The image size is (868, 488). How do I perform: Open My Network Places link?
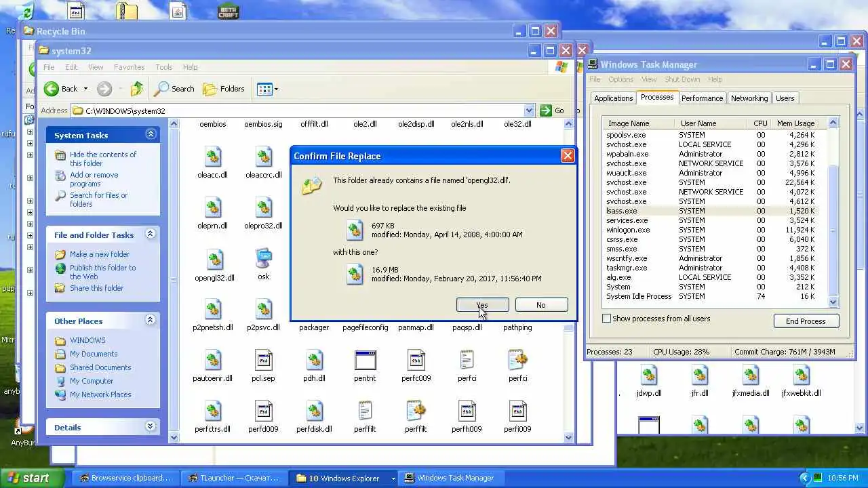(x=100, y=394)
